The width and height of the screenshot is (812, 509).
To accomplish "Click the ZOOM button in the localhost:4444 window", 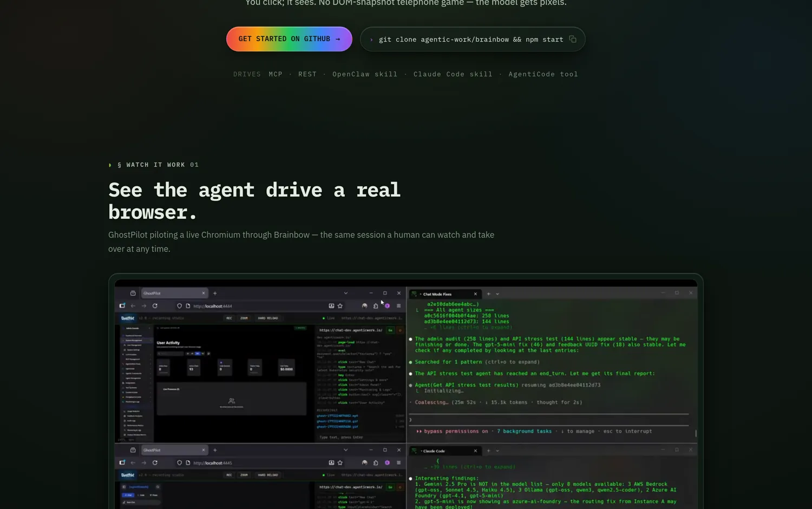I will click(x=244, y=318).
